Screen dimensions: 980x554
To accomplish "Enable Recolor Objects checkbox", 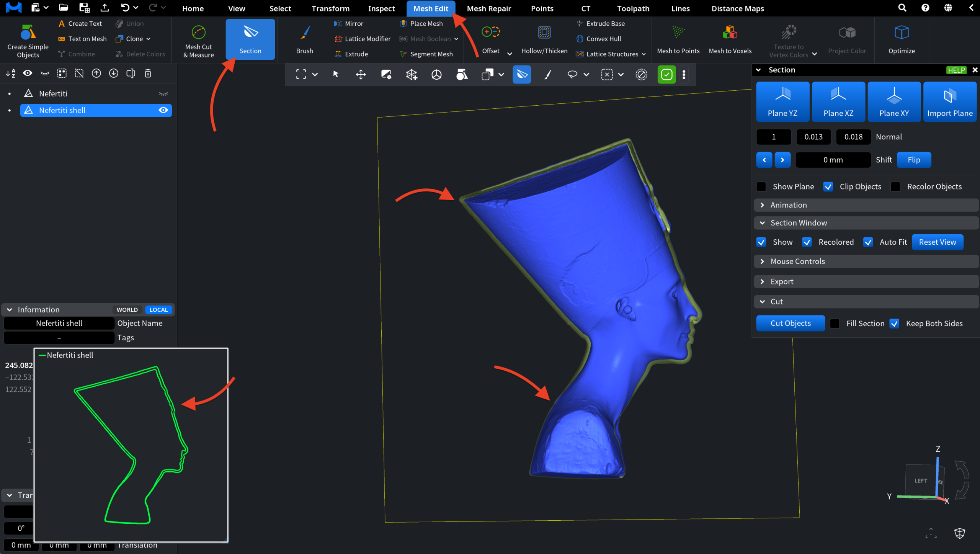I will 895,186.
